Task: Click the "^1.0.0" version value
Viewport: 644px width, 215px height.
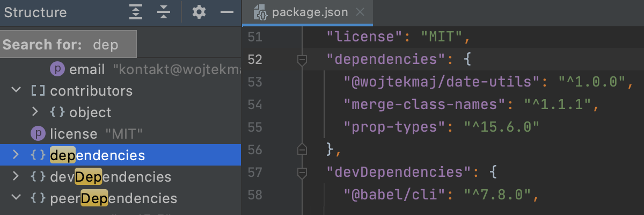Action: coord(592,82)
